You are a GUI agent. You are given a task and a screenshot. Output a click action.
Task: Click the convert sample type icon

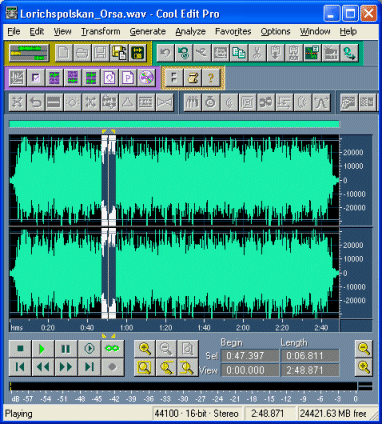(x=137, y=53)
